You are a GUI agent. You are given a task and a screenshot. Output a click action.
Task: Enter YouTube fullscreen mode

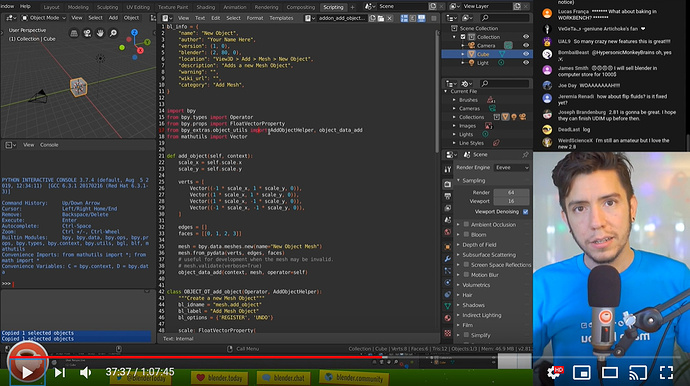pos(666,372)
